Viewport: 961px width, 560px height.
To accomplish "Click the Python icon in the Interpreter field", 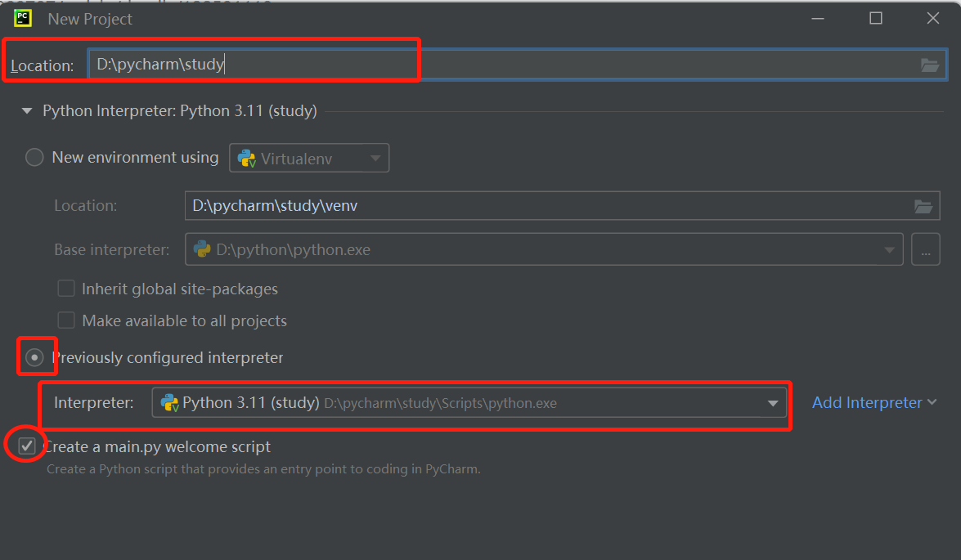I will pos(169,402).
